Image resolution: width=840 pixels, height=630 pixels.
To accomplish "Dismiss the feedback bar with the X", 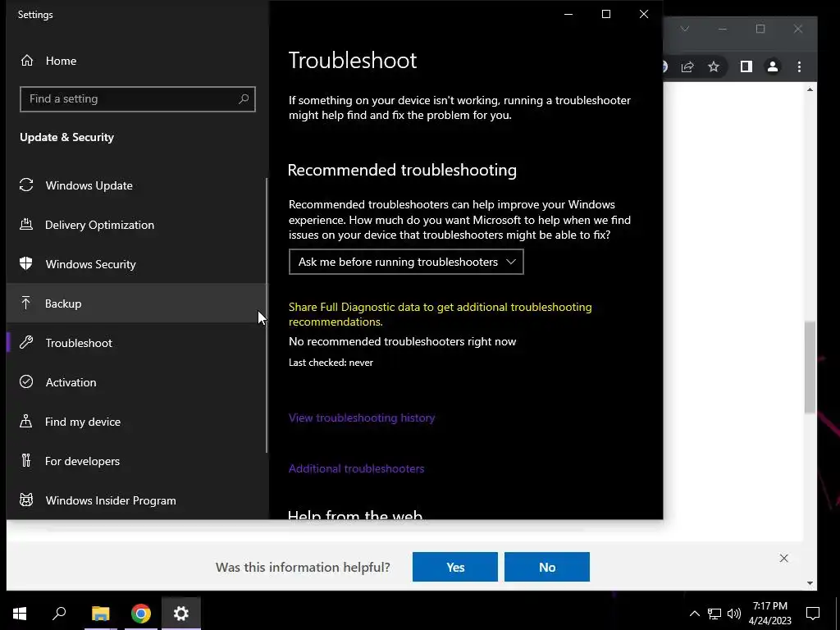I will [783, 558].
